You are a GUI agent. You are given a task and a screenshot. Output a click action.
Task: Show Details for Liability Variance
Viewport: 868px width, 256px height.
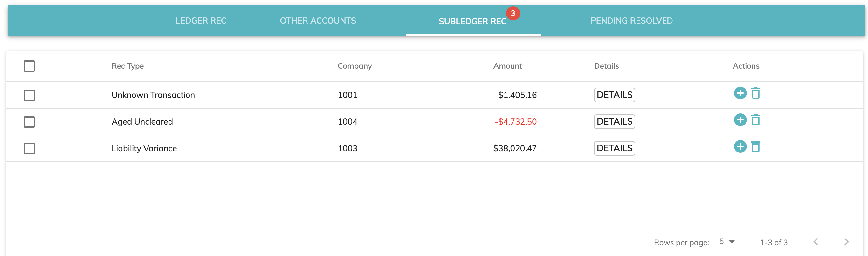pos(614,148)
